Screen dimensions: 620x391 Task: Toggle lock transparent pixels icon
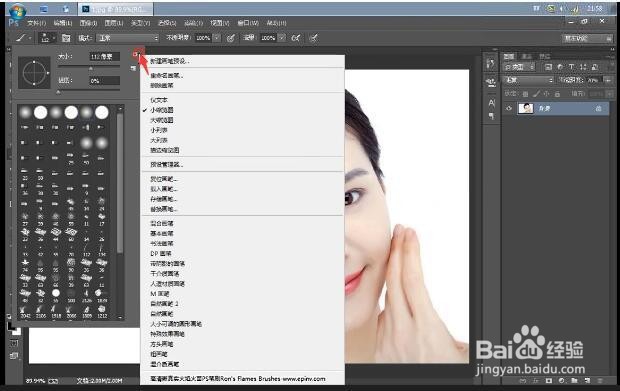pos(525,94)
